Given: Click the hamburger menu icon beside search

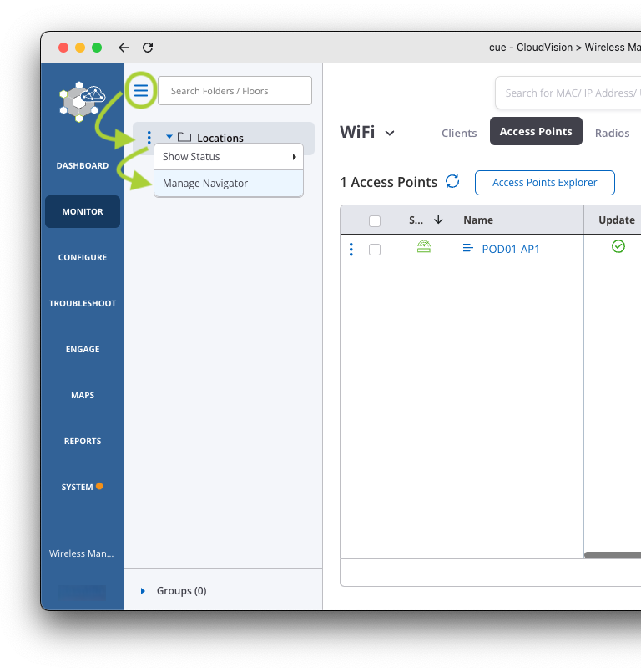Looking at the screenshot, I should pyautogui.click(x=141, y=90).
